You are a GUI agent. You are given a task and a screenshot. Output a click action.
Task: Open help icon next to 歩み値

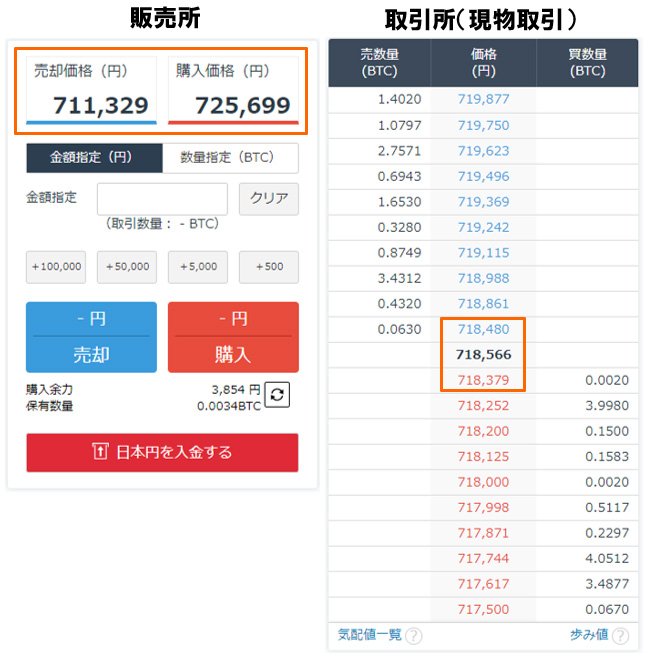pos(621,636)
